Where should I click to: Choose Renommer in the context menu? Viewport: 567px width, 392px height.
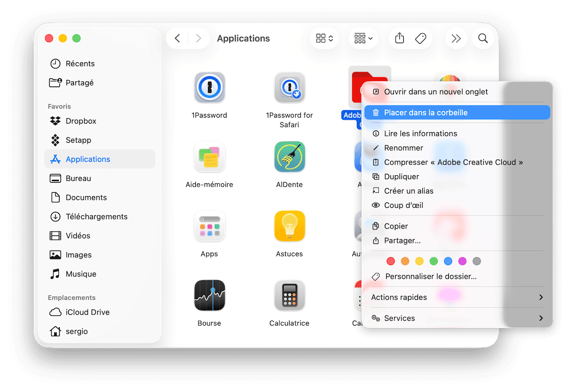click(x=457, y=148)
